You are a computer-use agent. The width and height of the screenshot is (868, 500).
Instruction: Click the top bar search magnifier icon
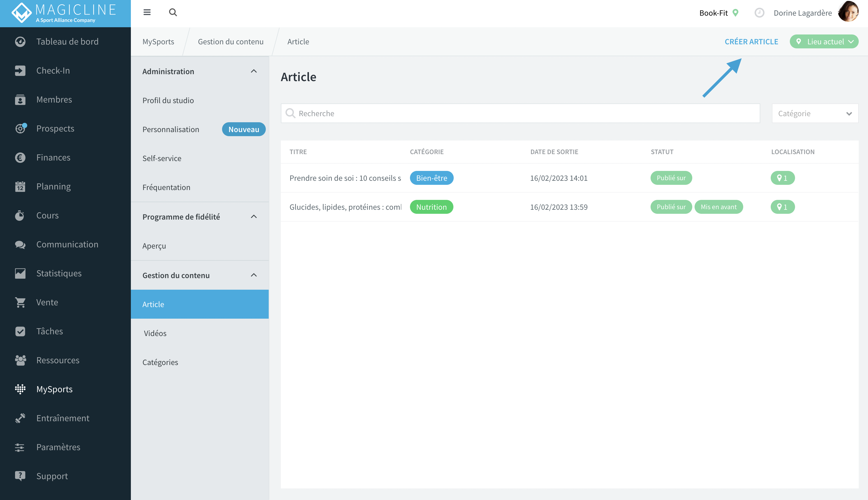pyautogui.click(x=173, y=12)
